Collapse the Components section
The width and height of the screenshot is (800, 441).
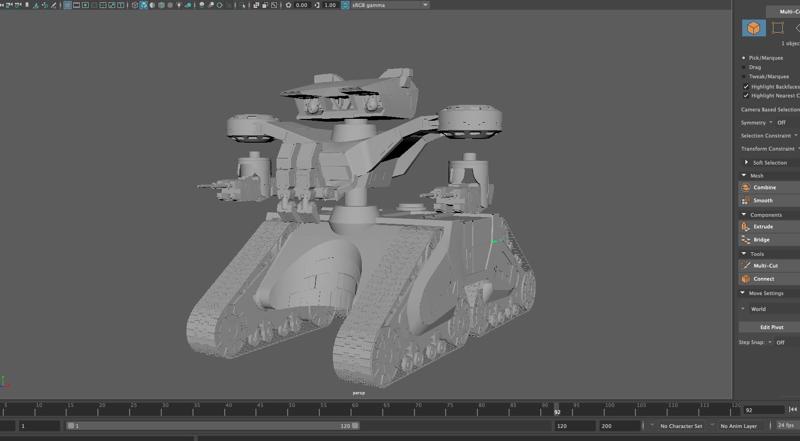click(x=743, y=215)
